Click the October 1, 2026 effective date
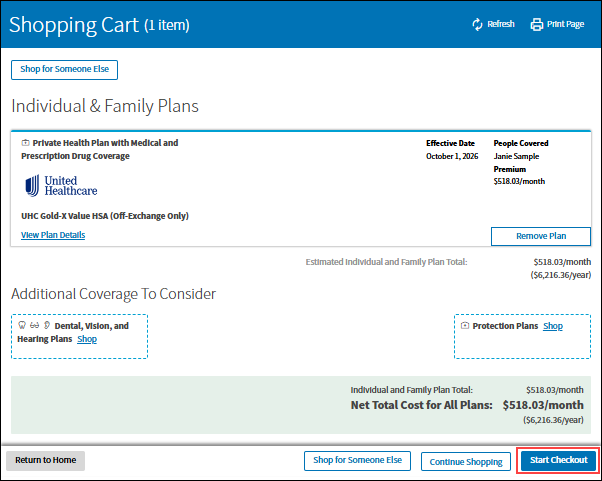 click(452, 156)
